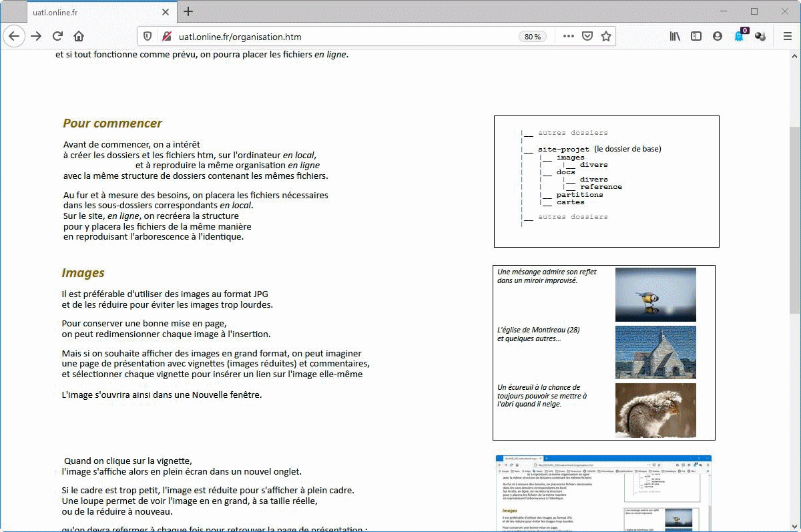Click 'partitions' in the folder tree
Image resolution: width=801 pixels, height=532 pixels.
point(579,195)
